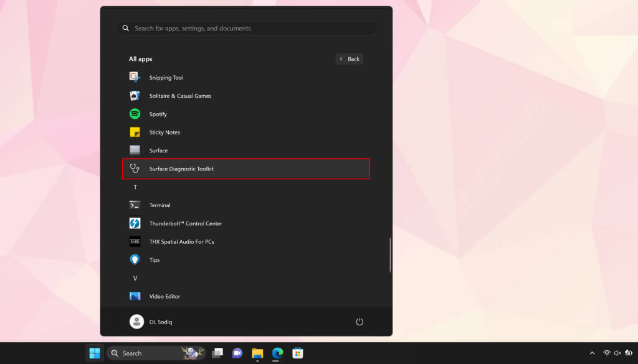This screenshot has height=364, width=638.
Task: Click the power button in Start menu
Action: click(x=359, y=322)
